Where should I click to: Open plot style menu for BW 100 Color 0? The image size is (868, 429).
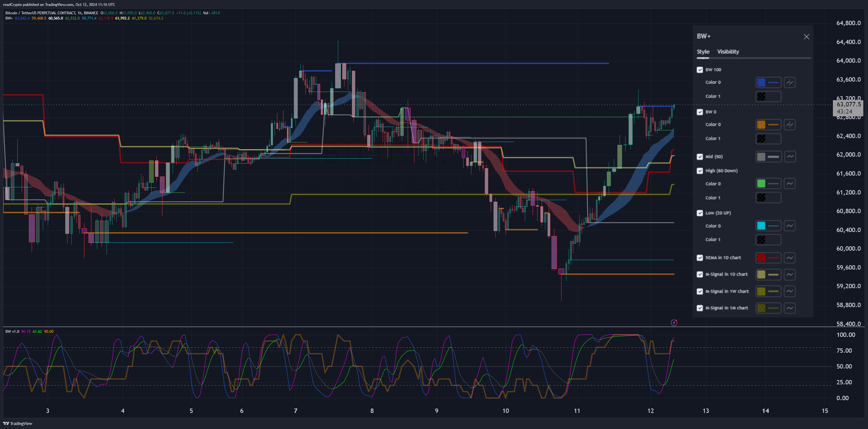click(x=789, y=83)
